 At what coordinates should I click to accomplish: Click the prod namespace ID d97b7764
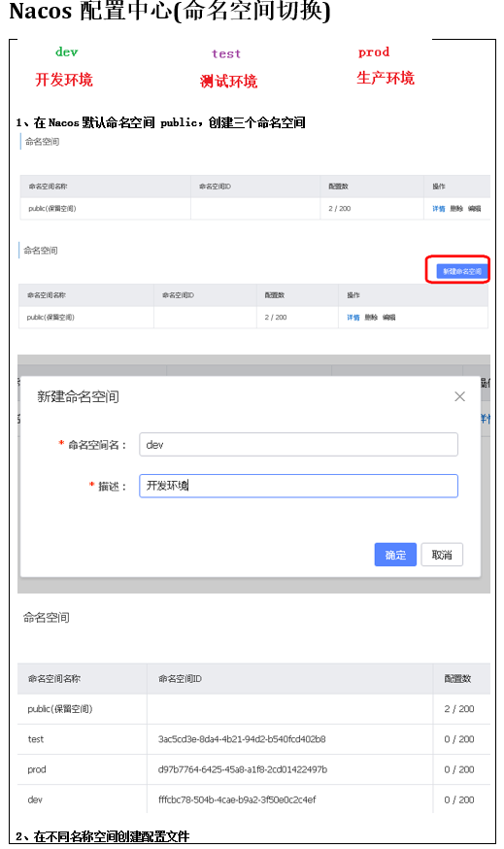pos(243,769)
